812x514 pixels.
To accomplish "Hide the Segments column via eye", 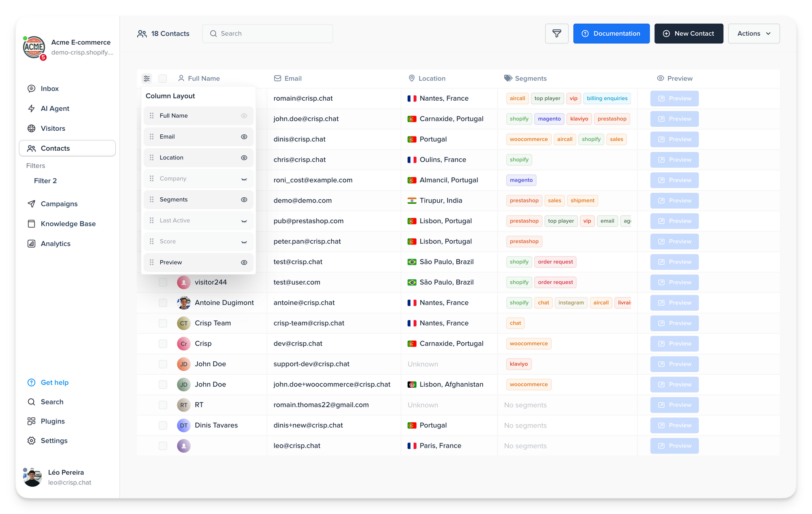I will point(244,200).
